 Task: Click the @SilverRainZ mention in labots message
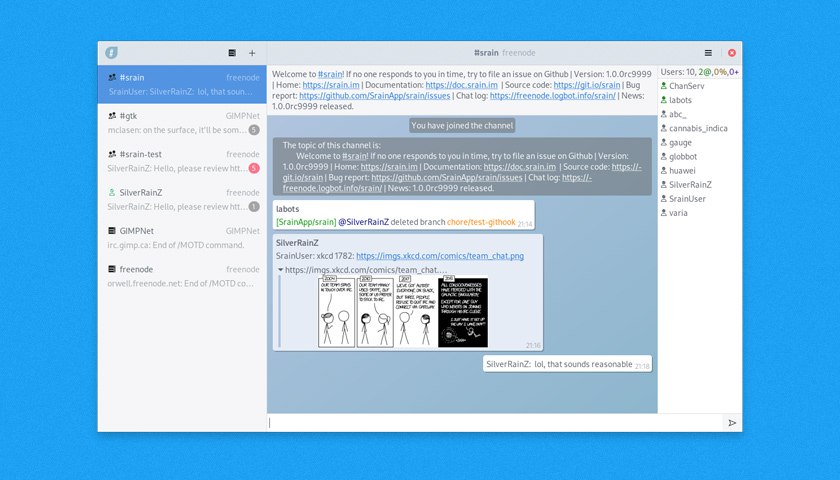pos(363,222)
